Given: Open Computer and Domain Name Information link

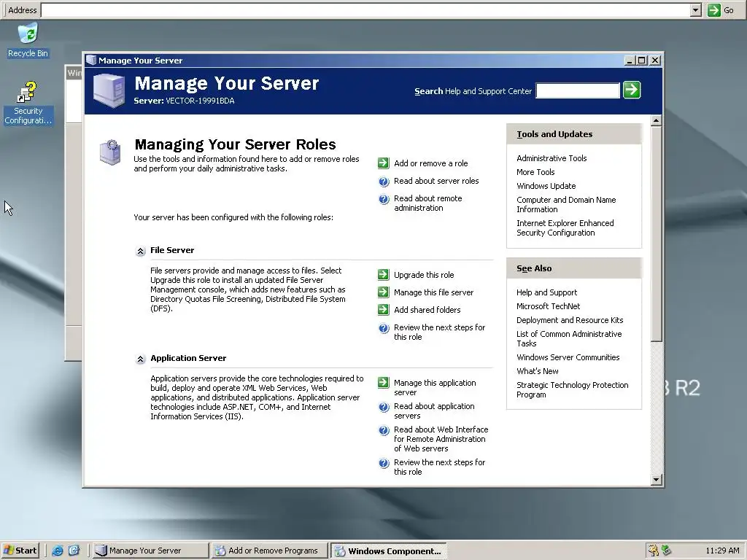Looking at the screenshot, I should coord(566,204).
